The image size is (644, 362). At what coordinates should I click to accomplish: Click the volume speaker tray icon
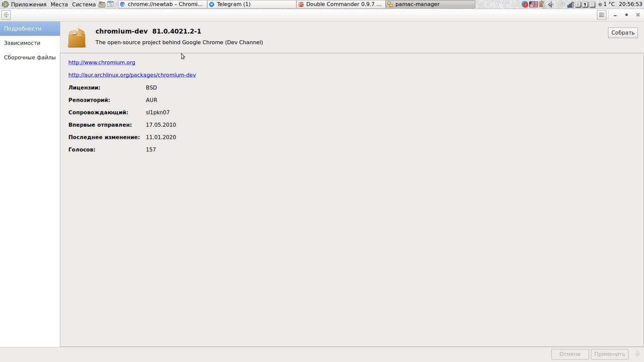[x=551, y=4]
